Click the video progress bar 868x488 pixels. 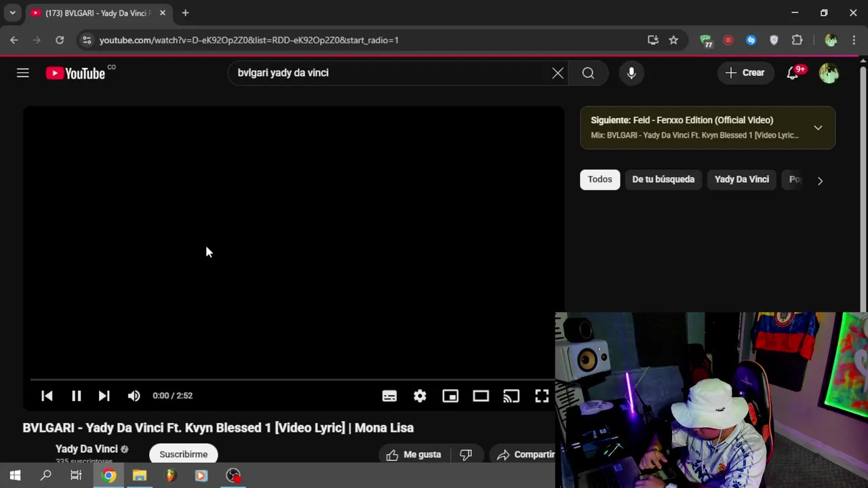click(293, 380)
